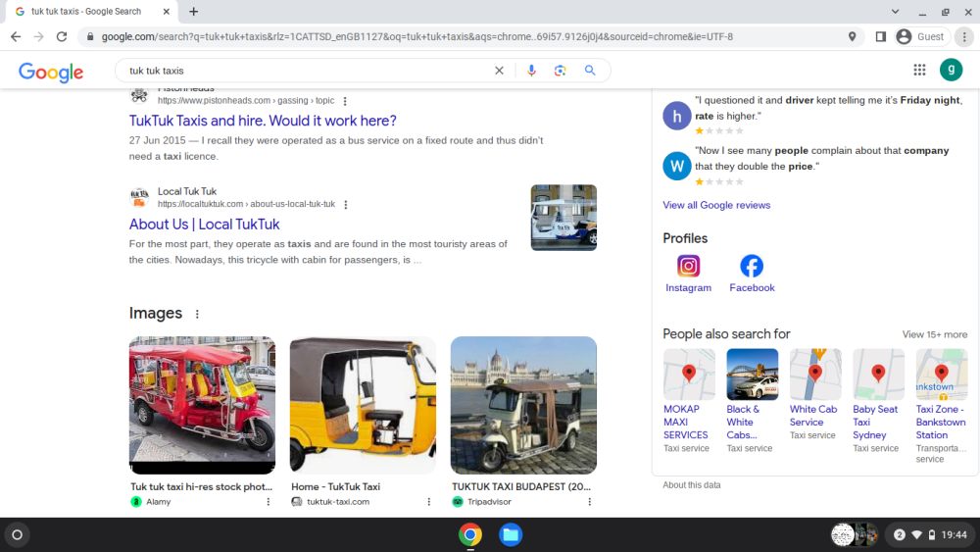Viewport: 980px width, 552px height.
Task: Start voice search with microphone
Action: 531,71
